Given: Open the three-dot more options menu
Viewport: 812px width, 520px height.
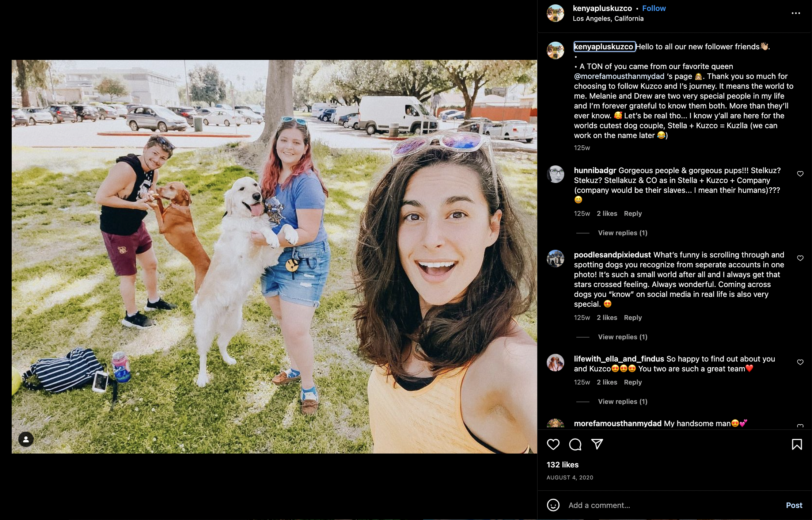Looking at the screenshot, I should tap(796, 13).
